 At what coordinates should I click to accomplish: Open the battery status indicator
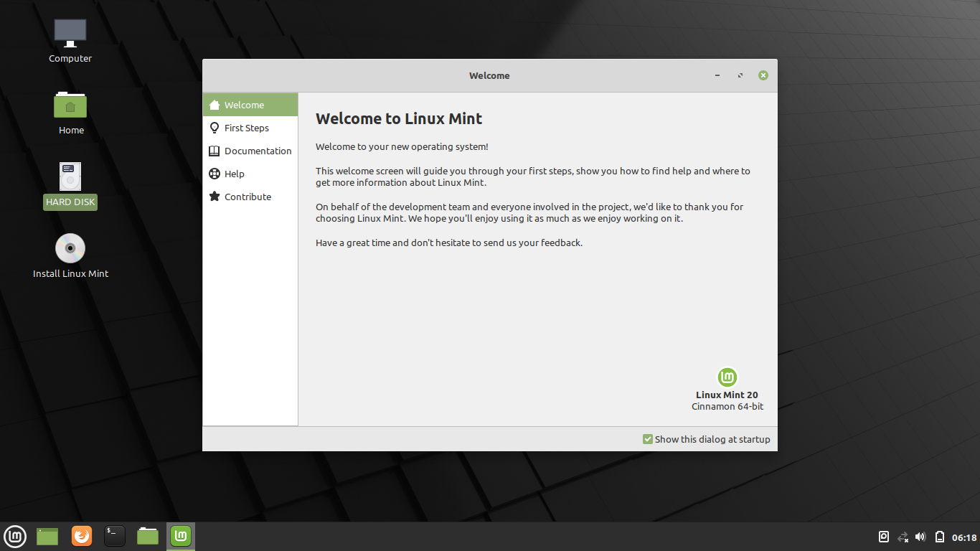(x=940, y=536)
